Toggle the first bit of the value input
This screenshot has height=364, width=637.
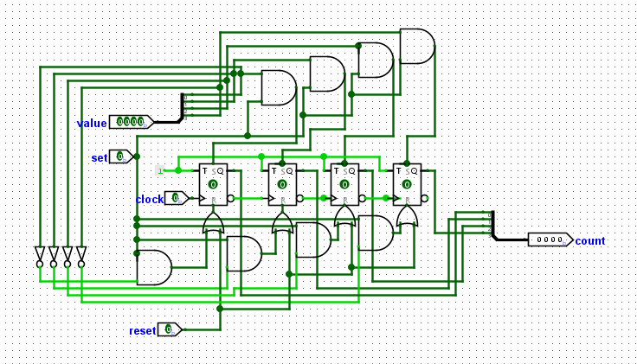(x=119, y=121)
